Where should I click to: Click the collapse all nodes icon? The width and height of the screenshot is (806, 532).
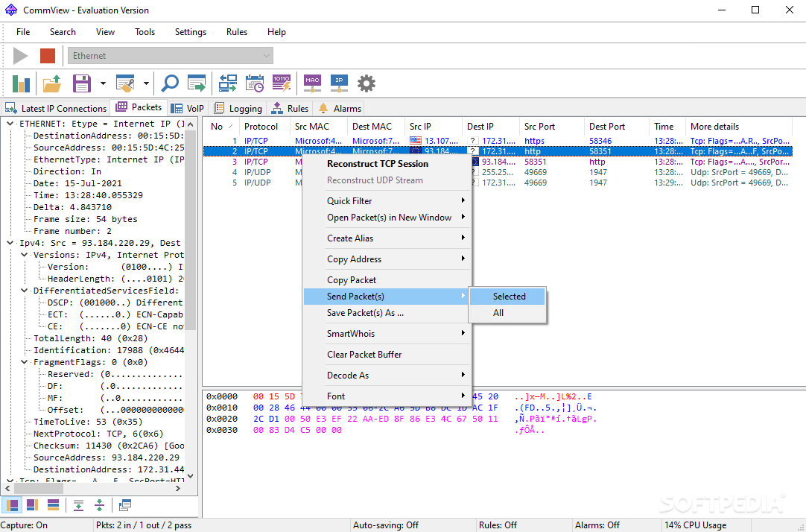(99, 504)
